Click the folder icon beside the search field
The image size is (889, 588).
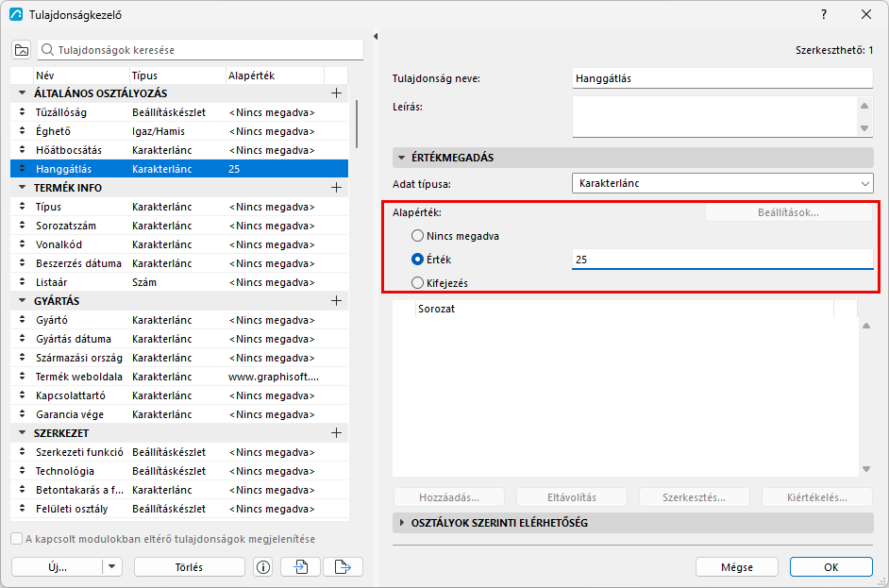point(22,50)
